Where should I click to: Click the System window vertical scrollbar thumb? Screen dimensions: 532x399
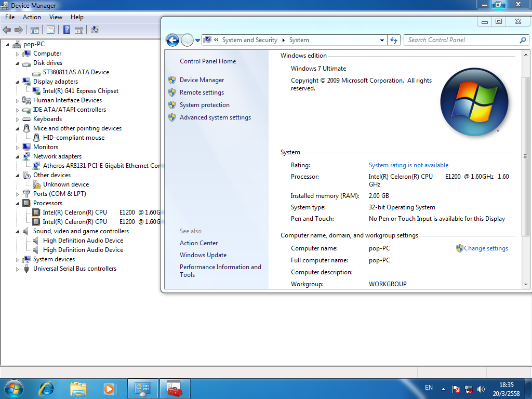pos(526,157)
